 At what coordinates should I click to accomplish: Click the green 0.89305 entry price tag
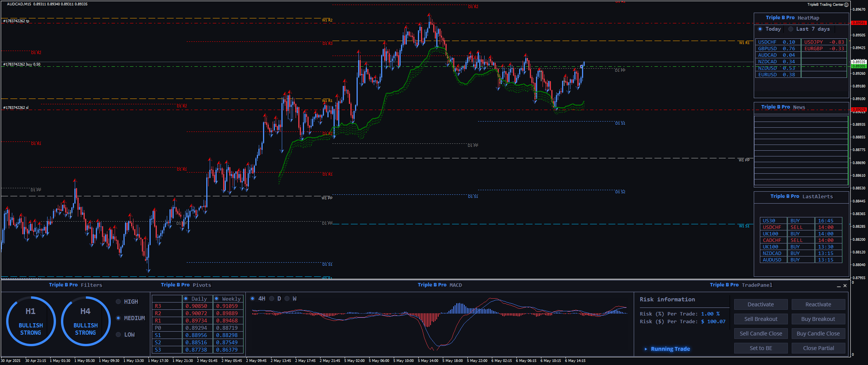click(x=858, y=66)
